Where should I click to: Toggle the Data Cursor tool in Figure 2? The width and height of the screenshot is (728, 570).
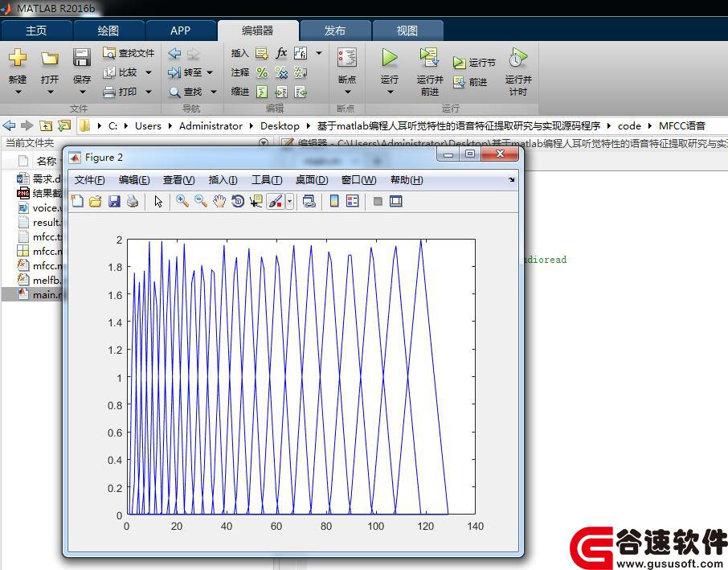pyautogui.click(x=256, y=201)
